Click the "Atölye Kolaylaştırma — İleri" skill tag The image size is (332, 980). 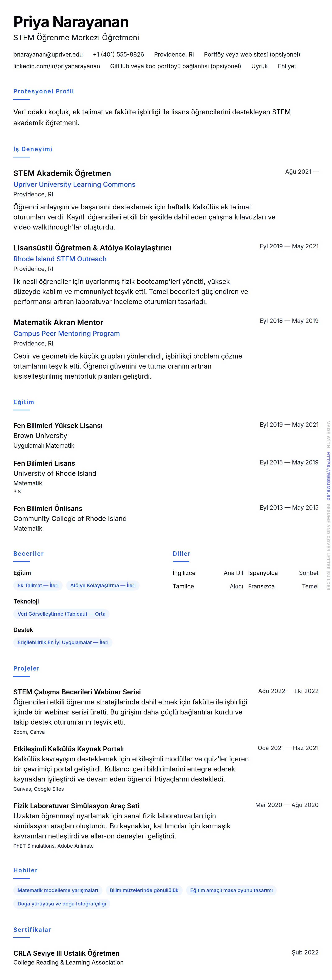tap(103, 585)
